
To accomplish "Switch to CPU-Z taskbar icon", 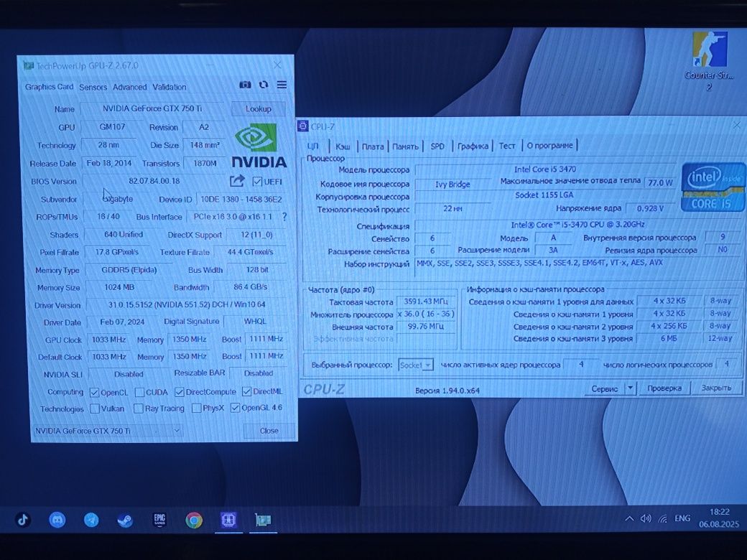I will pos(228,520).
